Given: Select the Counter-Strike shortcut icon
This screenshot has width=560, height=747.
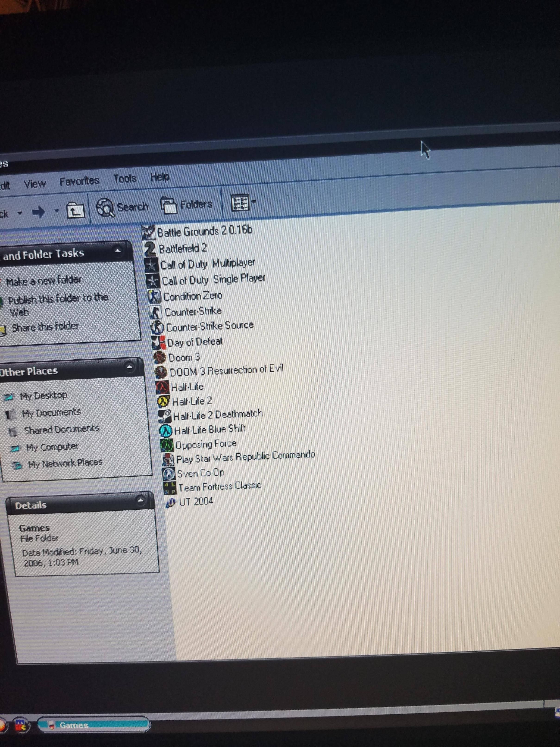Looking at the screenshot, I should pyautogui.click(x=156, y=312).
